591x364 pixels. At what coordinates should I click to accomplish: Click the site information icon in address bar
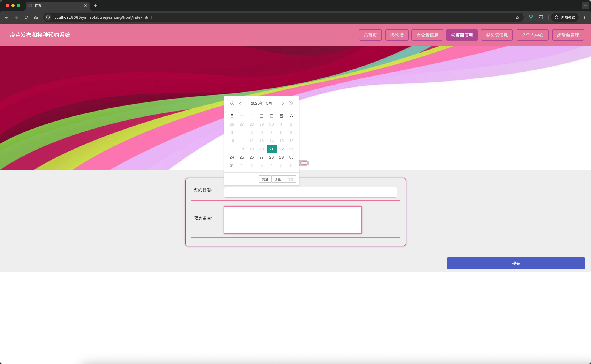[x=48, y=17]
